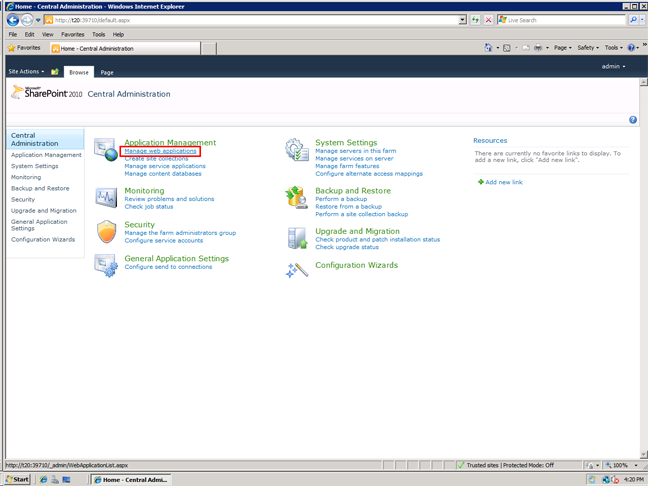Viewport: 648px width, 486px height.
Task: Click the Refresh page icon
Action: pyautogui.click(x=475, y=20)
